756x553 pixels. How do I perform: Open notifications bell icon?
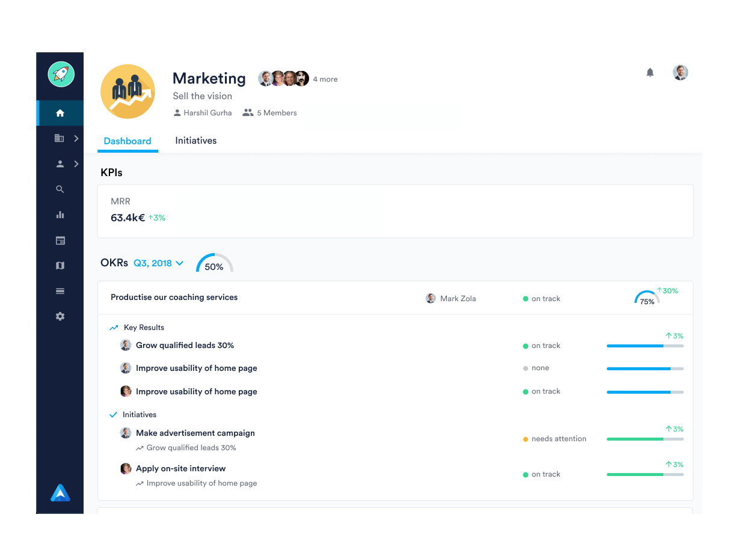[650, 73]
